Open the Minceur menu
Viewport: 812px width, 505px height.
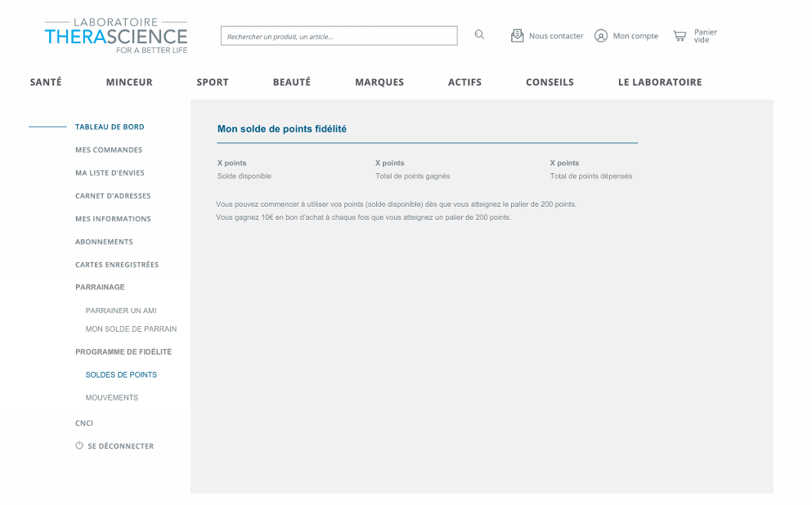coord(129,83)
